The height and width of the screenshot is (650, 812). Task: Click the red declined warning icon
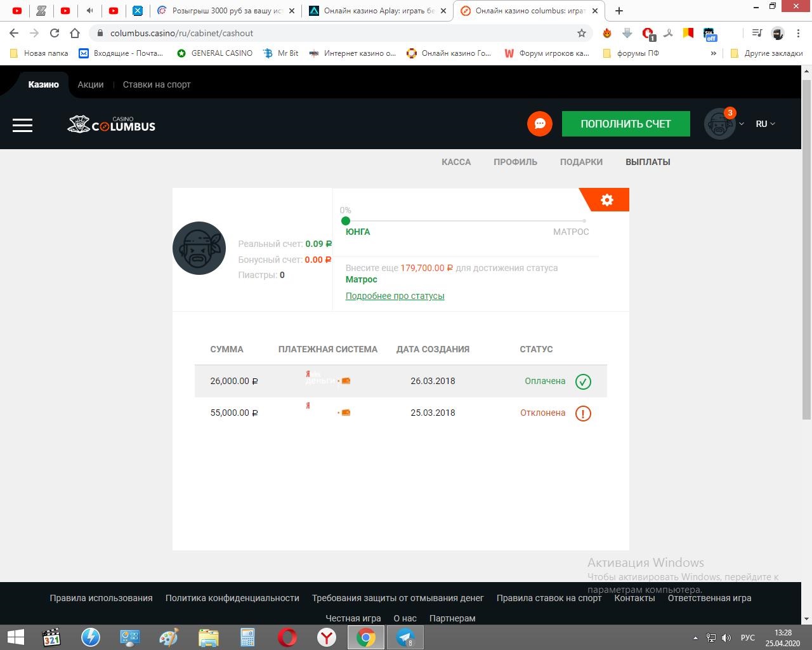tap(583, 413)
